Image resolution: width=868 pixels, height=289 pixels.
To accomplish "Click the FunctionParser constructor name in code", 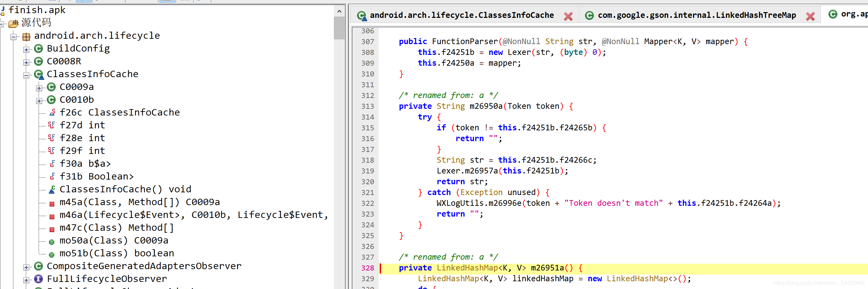I will coord(465,42).
